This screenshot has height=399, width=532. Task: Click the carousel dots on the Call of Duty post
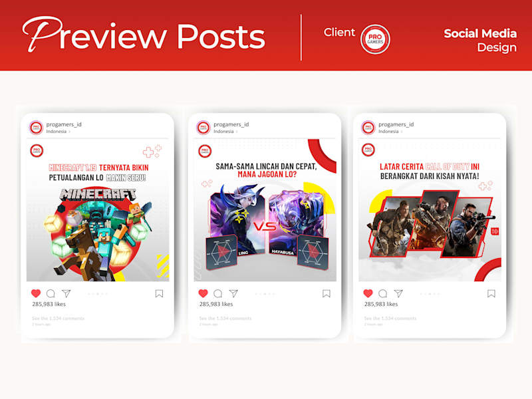(x=430, y=294)
